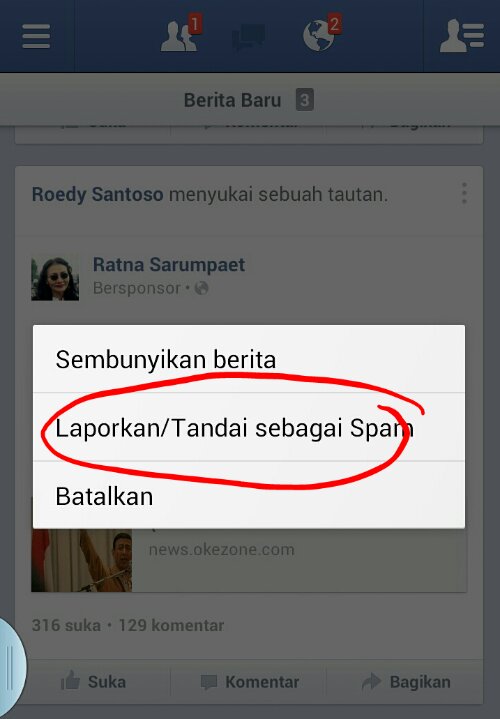Tap the Berita Baru header
Screen dimensions: 500x719
click(232, 100)
